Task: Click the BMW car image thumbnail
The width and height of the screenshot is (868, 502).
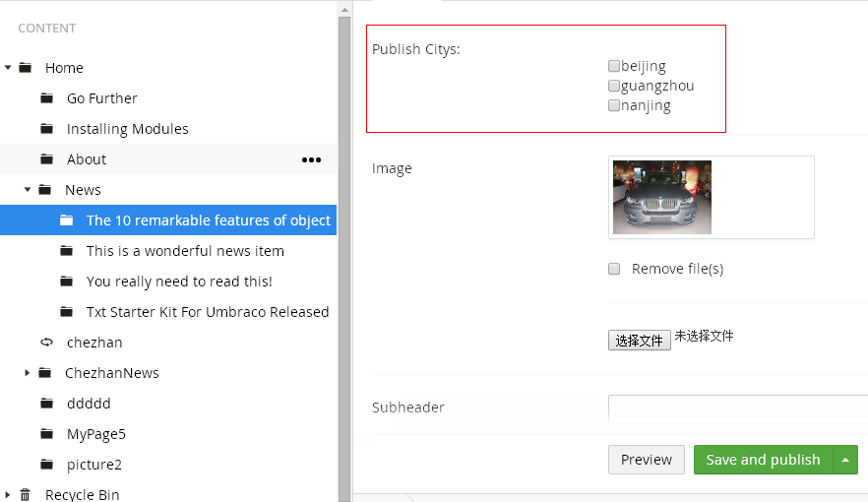Action: (x=662, y=197)
